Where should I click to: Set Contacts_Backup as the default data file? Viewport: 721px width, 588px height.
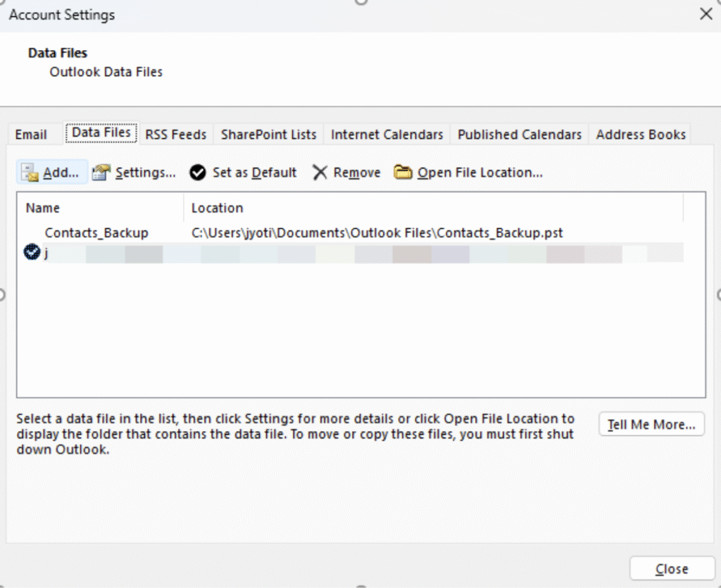tap(198, 173)
